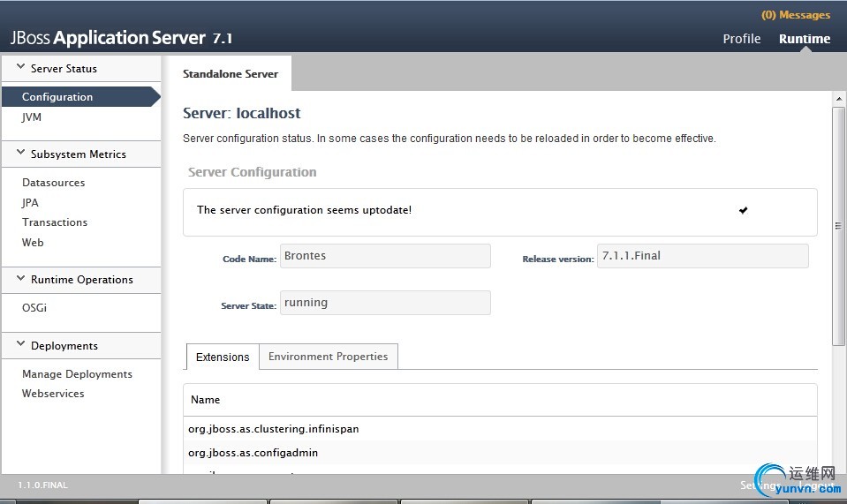
Task: Open OSGi runtime operations
Action: [34, 307]
